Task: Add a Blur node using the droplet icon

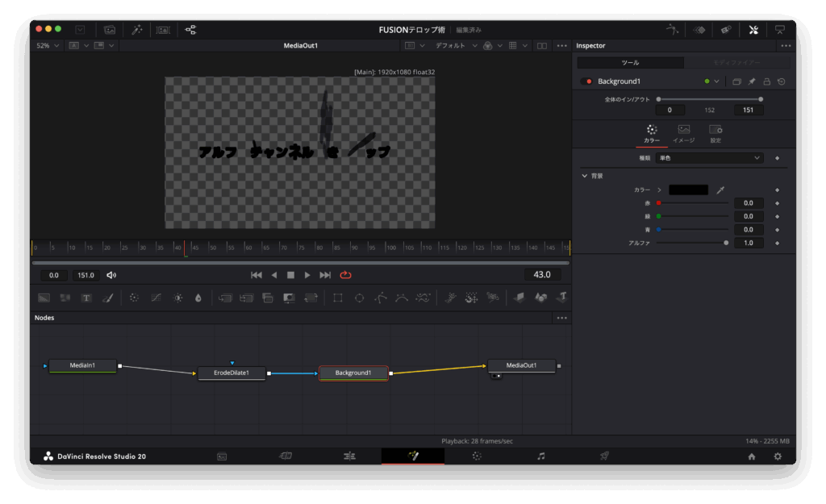Action: [x=198, y=298]
